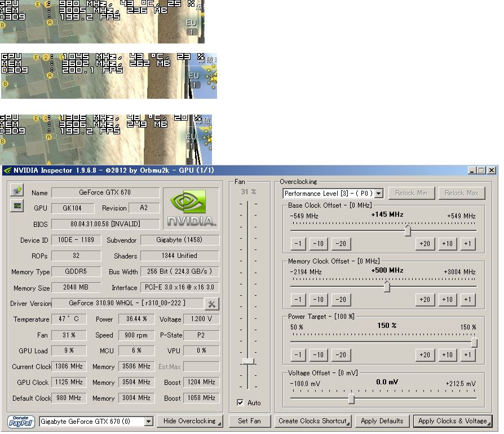
Task: Decrease Base Clock Offset by -10
Action: [x=318, y=244]
